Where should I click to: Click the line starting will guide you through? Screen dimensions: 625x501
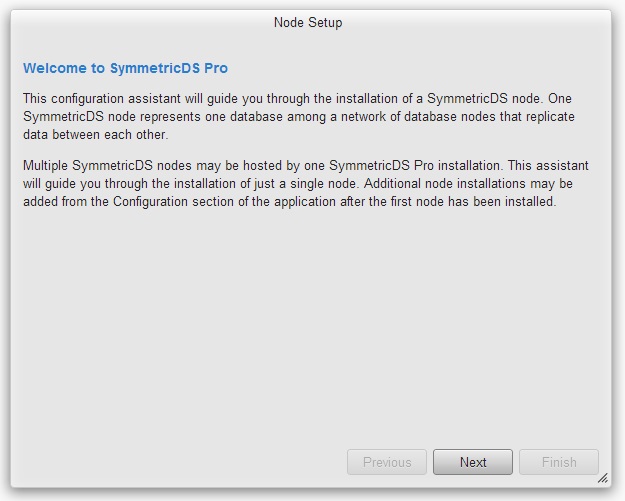pyautogui.click(x=298, y=183)
